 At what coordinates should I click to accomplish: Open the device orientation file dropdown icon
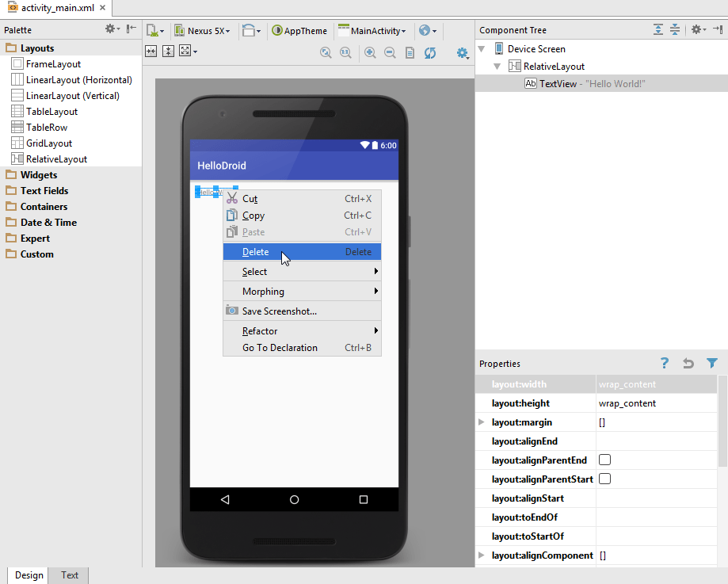[154, 31]
